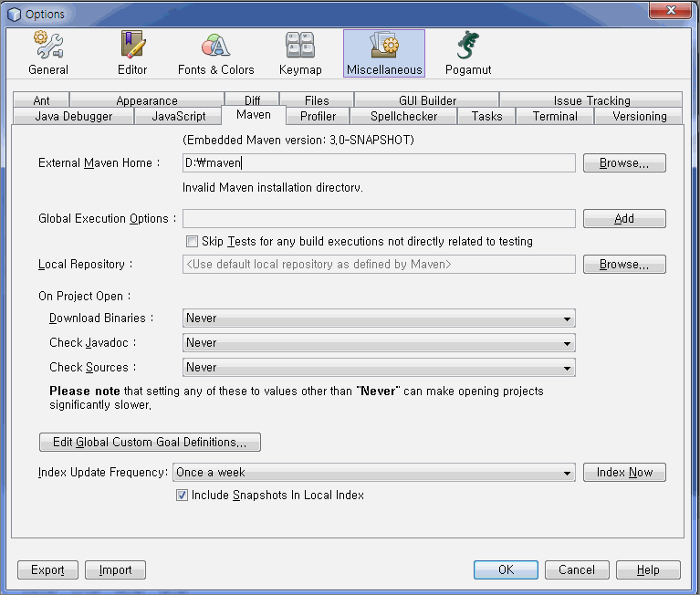Open the Index Update Frequency dropdown
The height and width of the screenshot is (595, 700).
[x=373, y=473]
